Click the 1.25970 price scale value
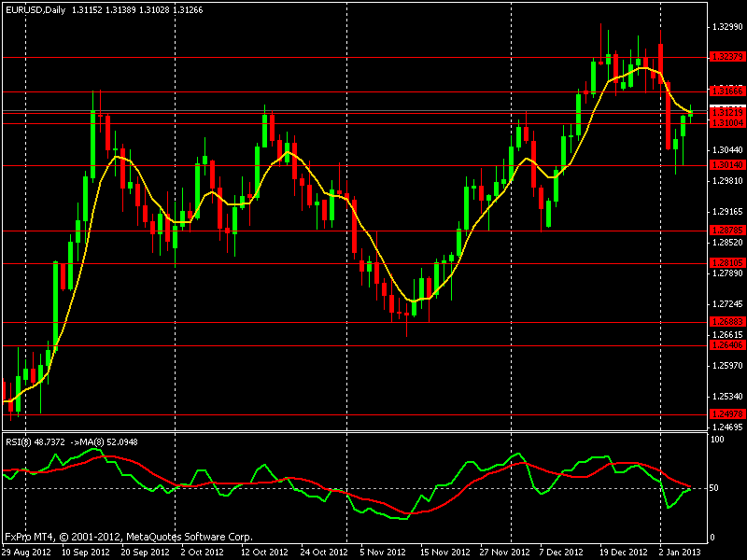Viewport: 747px width, 560px height. (x=727, y=366)
